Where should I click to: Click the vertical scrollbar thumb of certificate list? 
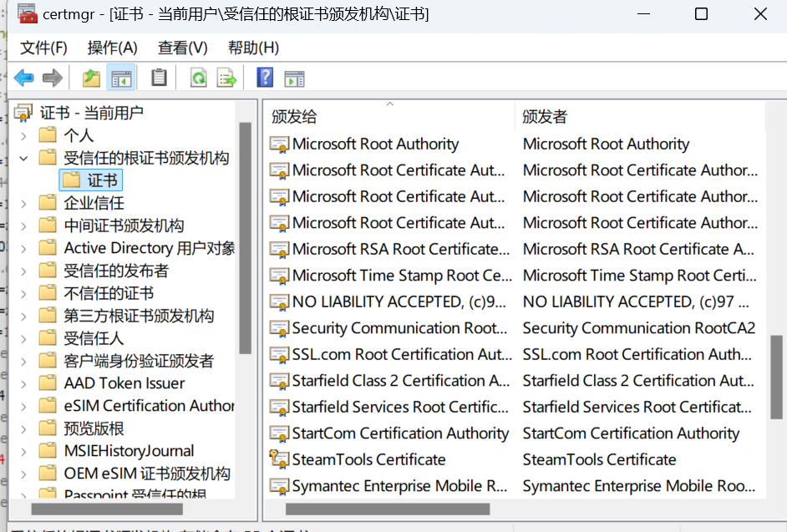pyautogui.click(x=776, y=377)
